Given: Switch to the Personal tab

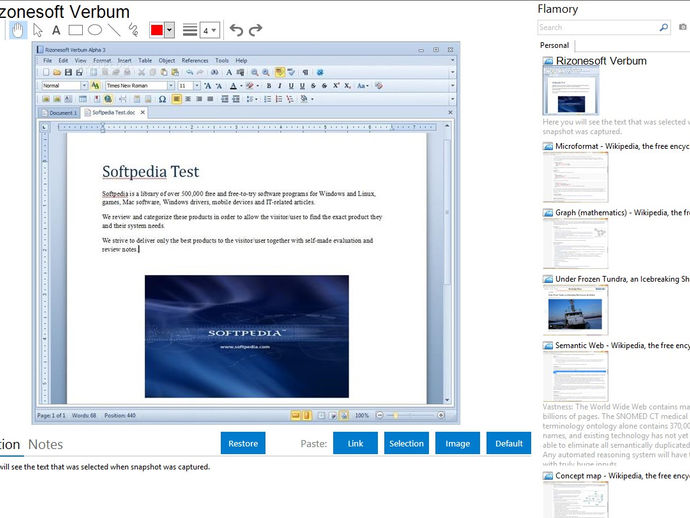Looking at the screenshot, I should (554, 45).
